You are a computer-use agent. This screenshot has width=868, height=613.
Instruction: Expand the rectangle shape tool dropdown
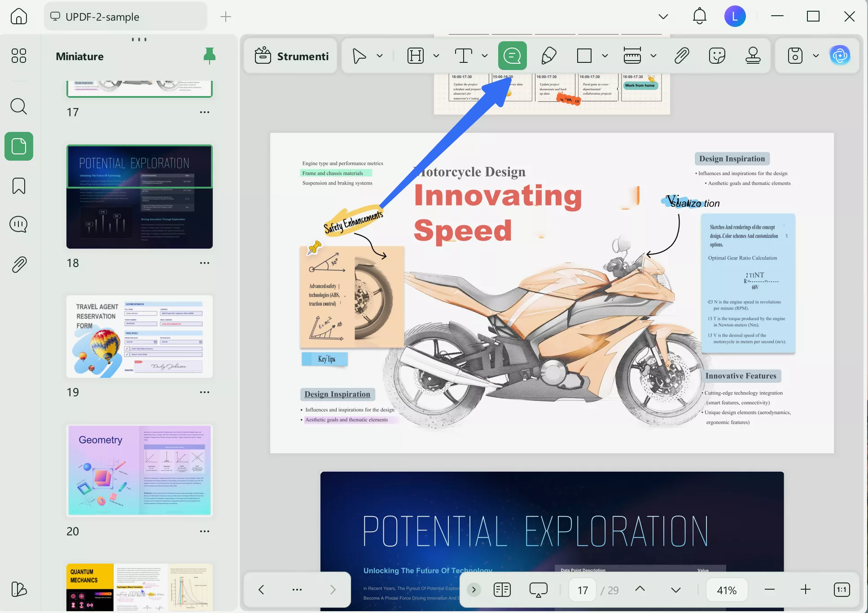click(605, 56)
